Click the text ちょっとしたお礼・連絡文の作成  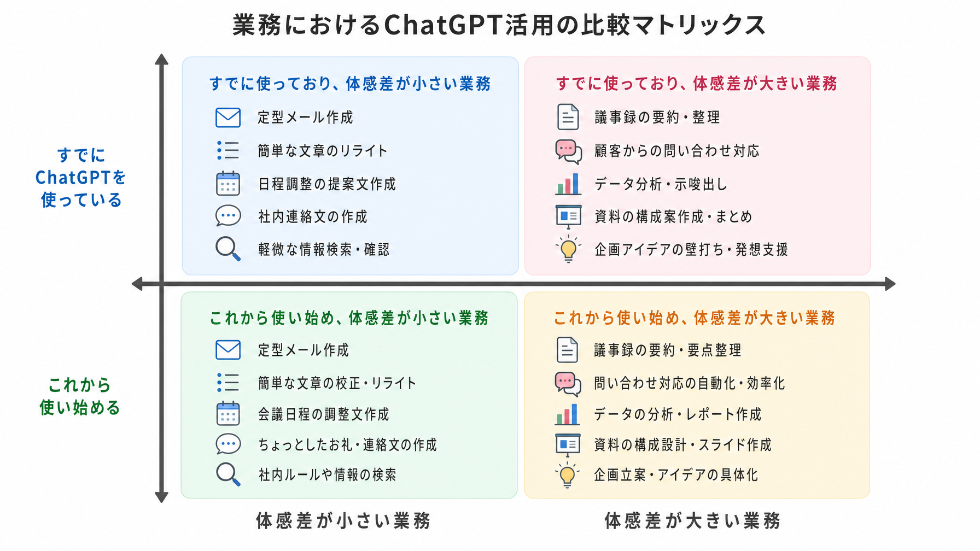tap(348, 445)
